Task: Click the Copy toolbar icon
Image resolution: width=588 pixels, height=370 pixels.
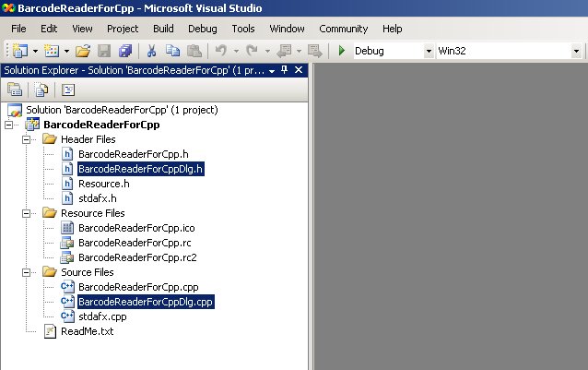Action: click(172, 50)
